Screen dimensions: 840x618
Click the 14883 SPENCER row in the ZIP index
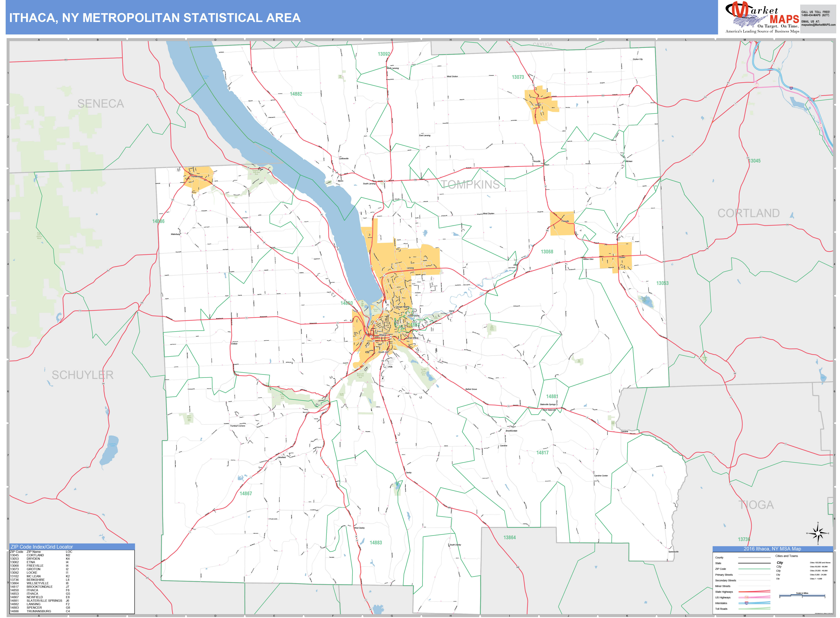pyautogui.click(x=40, y=608)
